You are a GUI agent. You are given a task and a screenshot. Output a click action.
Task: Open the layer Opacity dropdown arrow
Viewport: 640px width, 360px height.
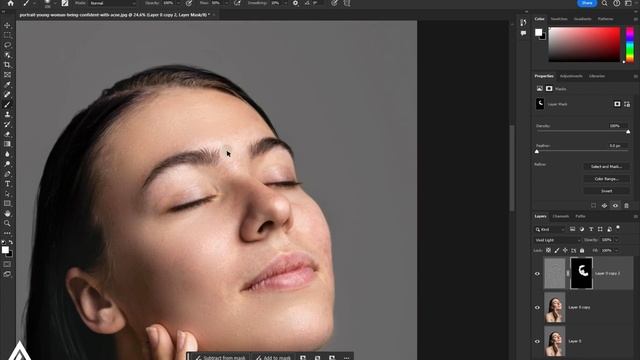coord(616,240)
